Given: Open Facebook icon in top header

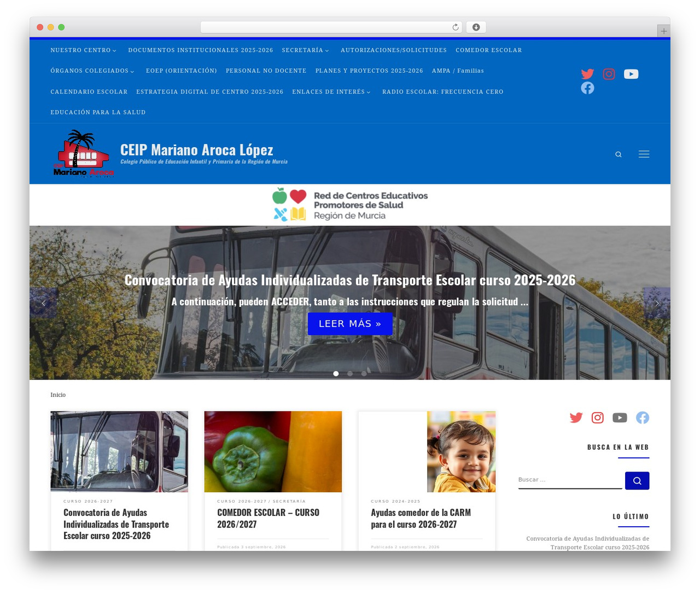Looking at the screenshot, I should (587, 88).
